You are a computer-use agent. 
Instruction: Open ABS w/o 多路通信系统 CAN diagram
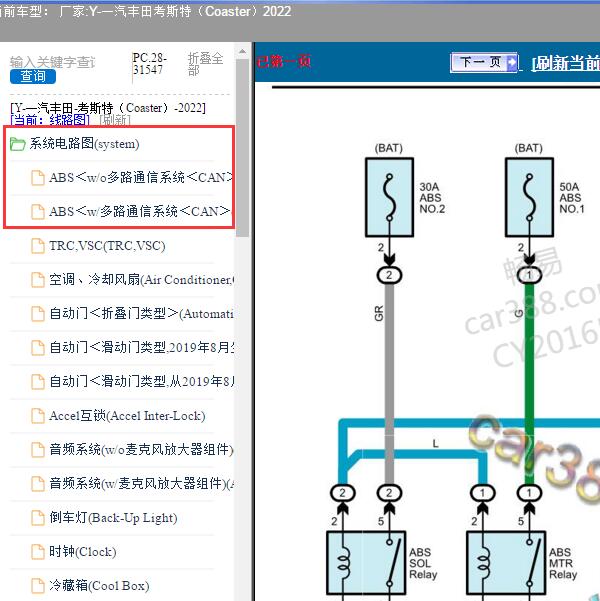[141, 177]
